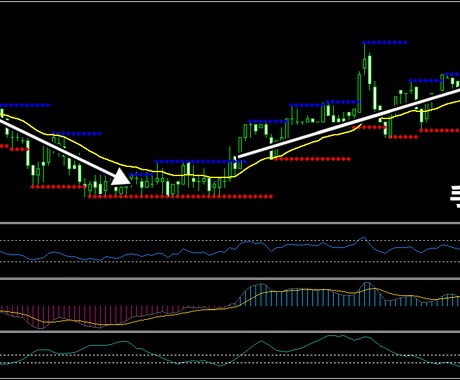Select the leftmost blue dotted resistance level

tap(25, 105)
